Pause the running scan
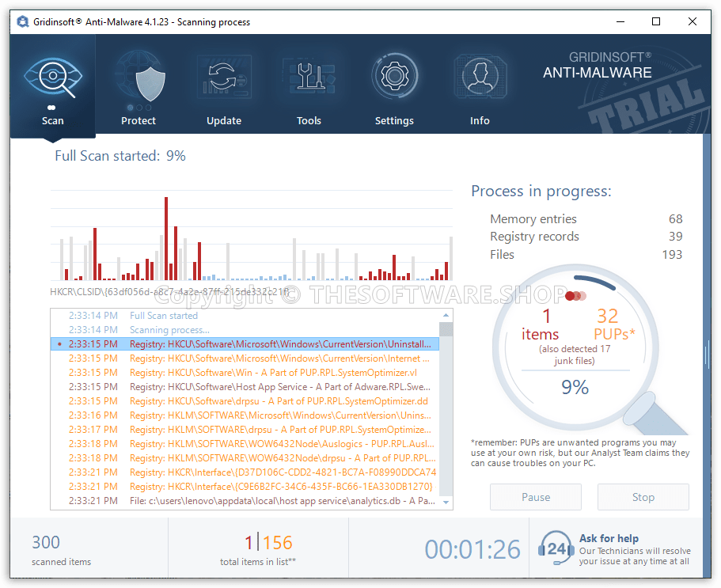 click(536, 497)
